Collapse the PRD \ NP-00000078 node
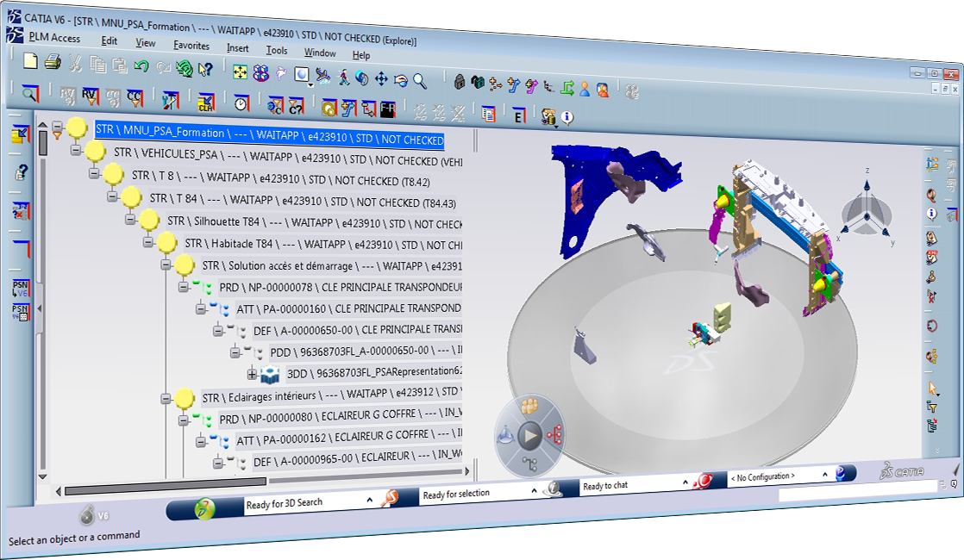The width and height of the screenshot is (964, 560). 184,287
